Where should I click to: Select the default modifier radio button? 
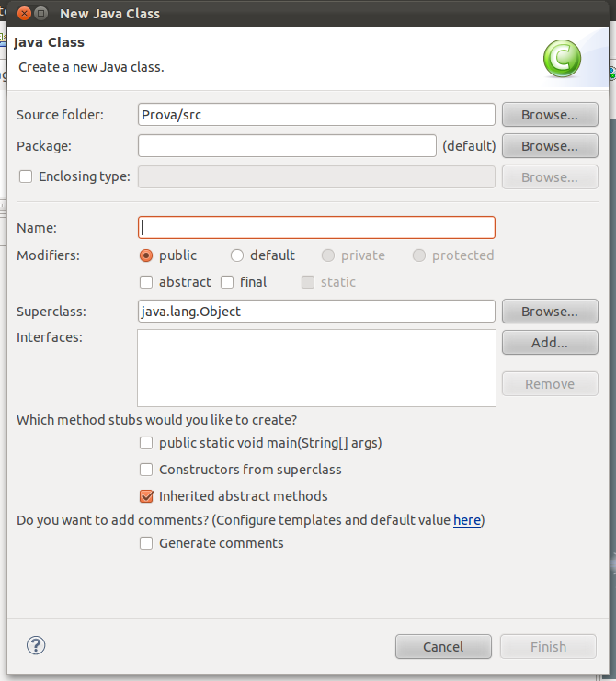pyautogui.click(x=237, y=255)
